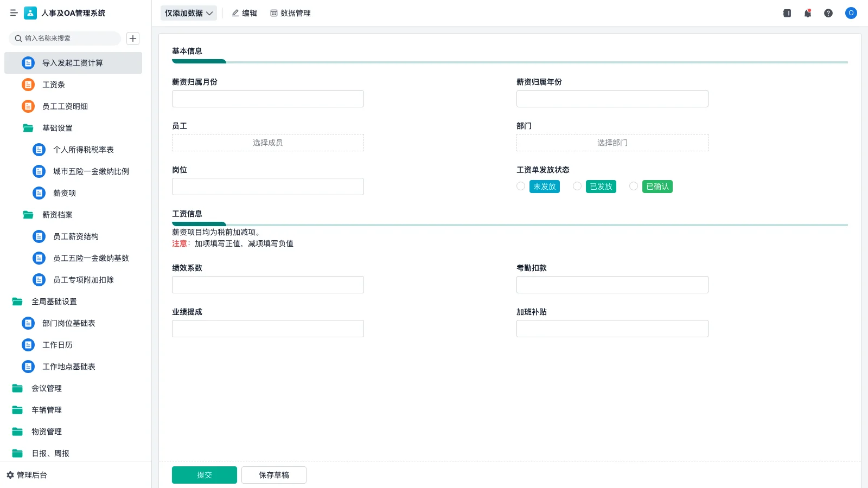The image size is (868, 488).
Task: Click the 提交 button
Action: [205, 475]
